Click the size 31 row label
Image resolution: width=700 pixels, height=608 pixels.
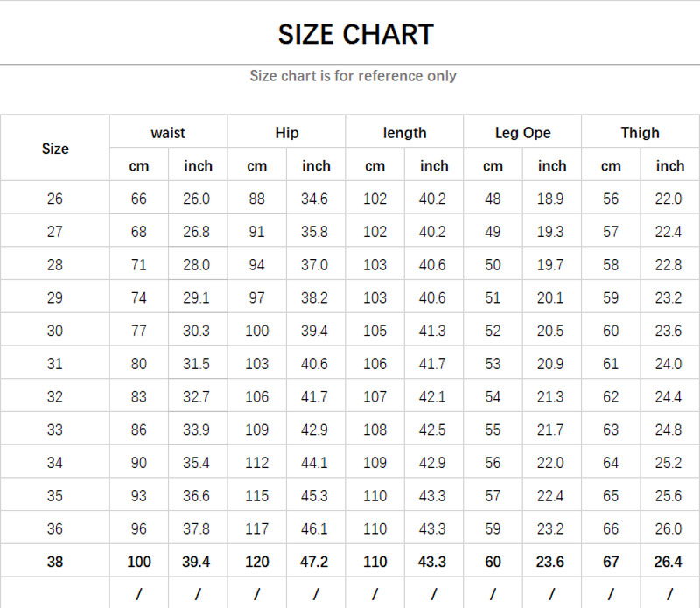click(55, 364)
